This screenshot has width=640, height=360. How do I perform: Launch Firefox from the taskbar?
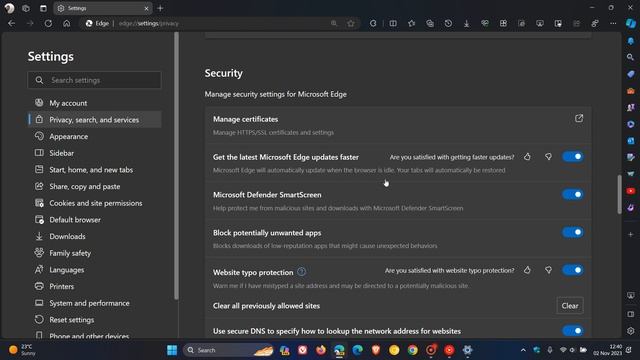point(321,350)
